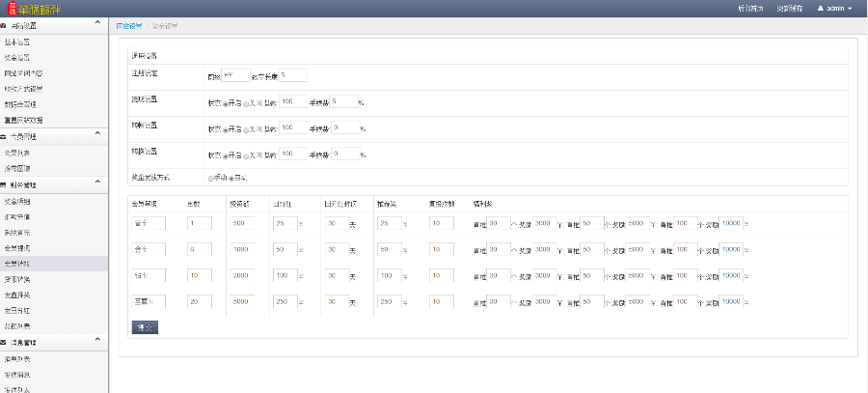Open 数据库管理 in the sidebar
The height and width of the screenshot is (393, 868).
(20, 104)
